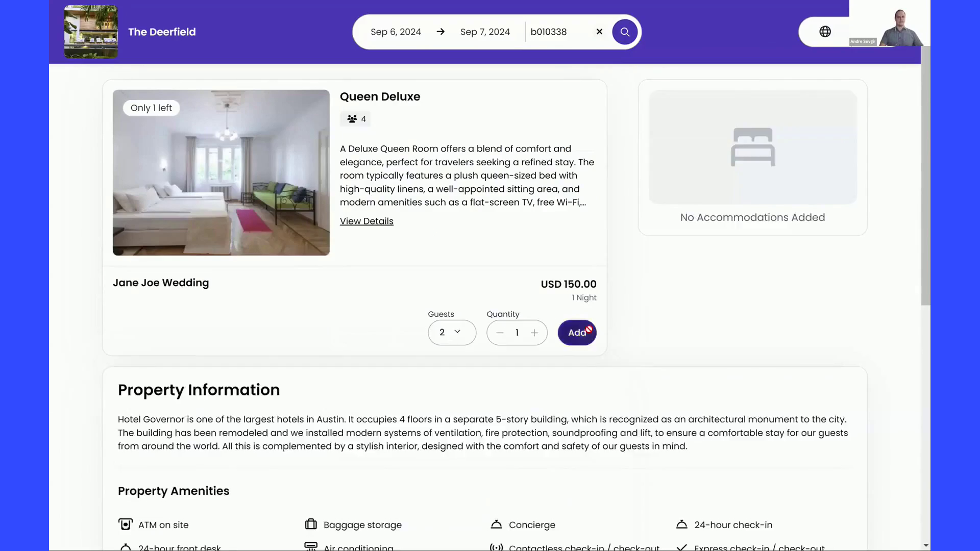This screenshot has width=980, height=551.
Task: Select the check-out date Sep 7, 2024
Action: tap(485, 32)
